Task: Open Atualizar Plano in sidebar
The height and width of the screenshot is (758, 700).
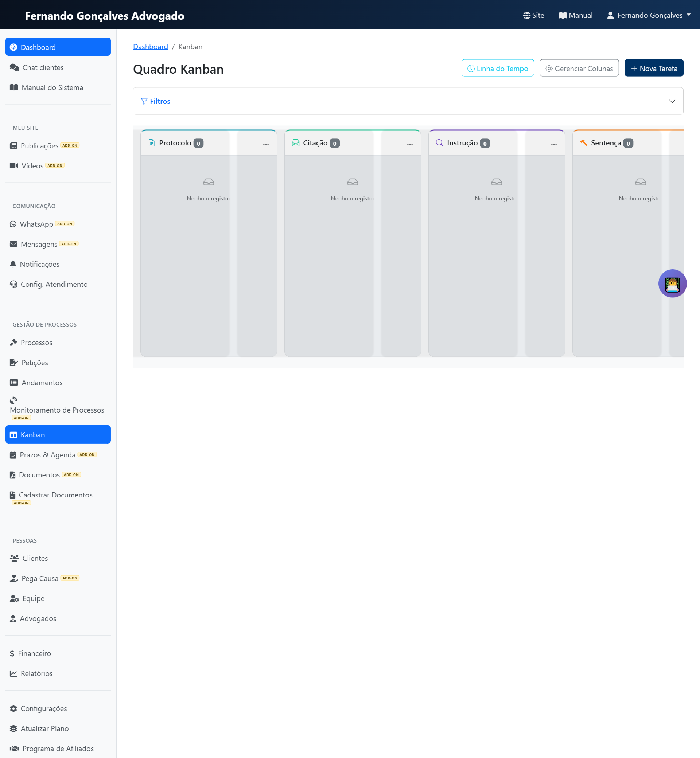Action: tap(58, 728)
